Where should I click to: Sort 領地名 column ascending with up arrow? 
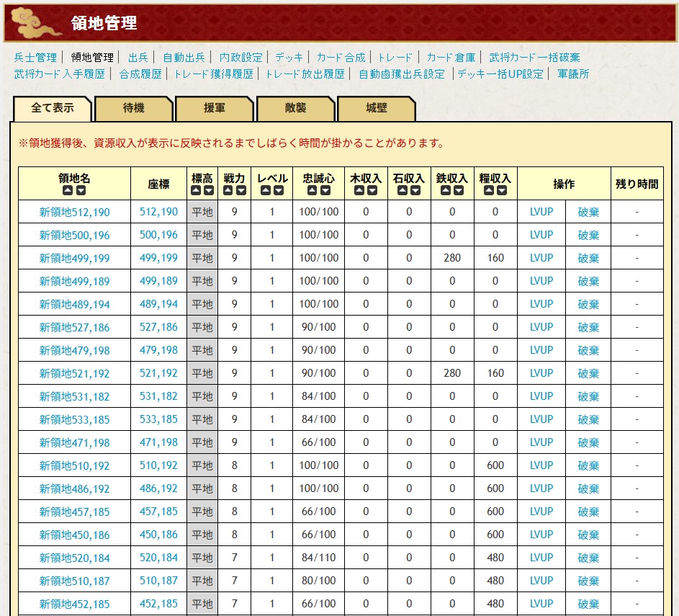tap(68, 191)
